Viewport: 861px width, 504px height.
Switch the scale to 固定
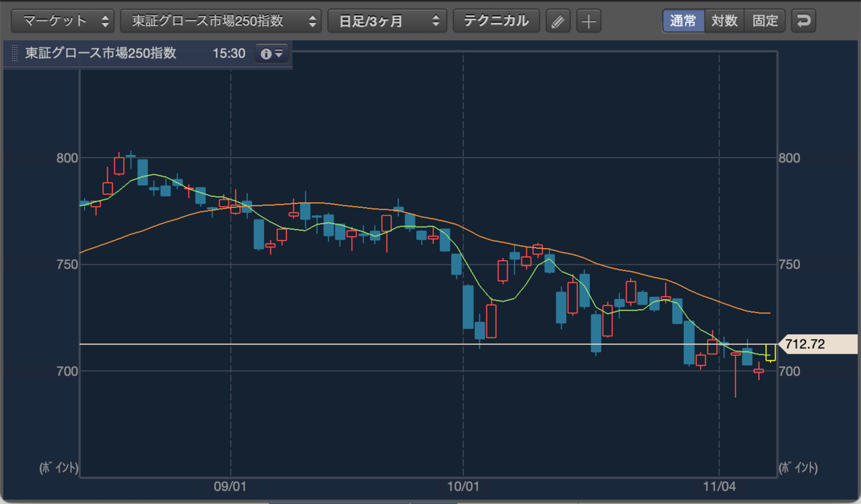(766, 21)
